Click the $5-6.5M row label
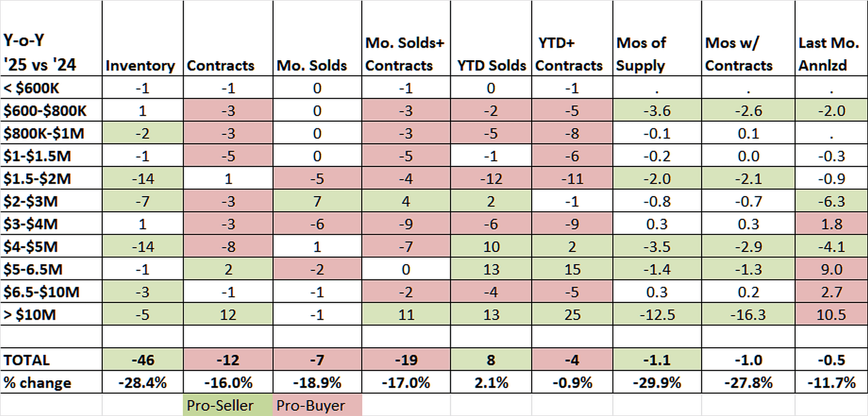 click(33, 269)
